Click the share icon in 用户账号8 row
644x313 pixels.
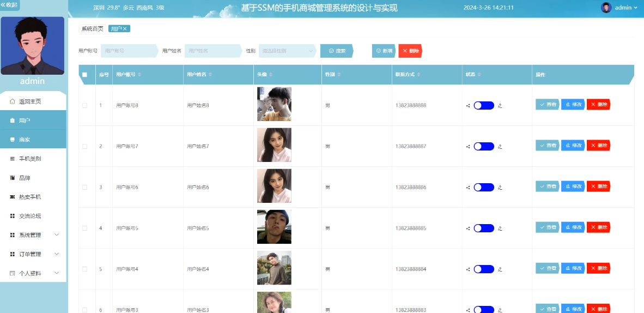(468, 106)
